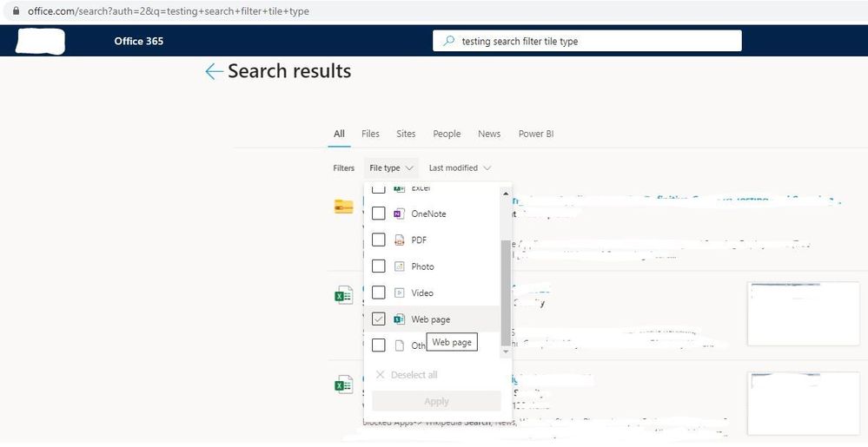
Task: Click the Video label in filter list
Action: pyautogui.click(x=422, y=293)
